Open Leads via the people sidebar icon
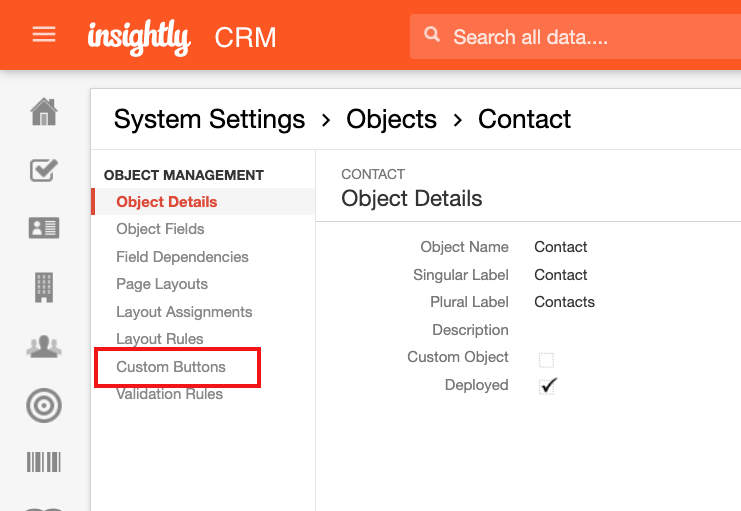This screenshot has width=741, height=511. click(x=44, y=346)
